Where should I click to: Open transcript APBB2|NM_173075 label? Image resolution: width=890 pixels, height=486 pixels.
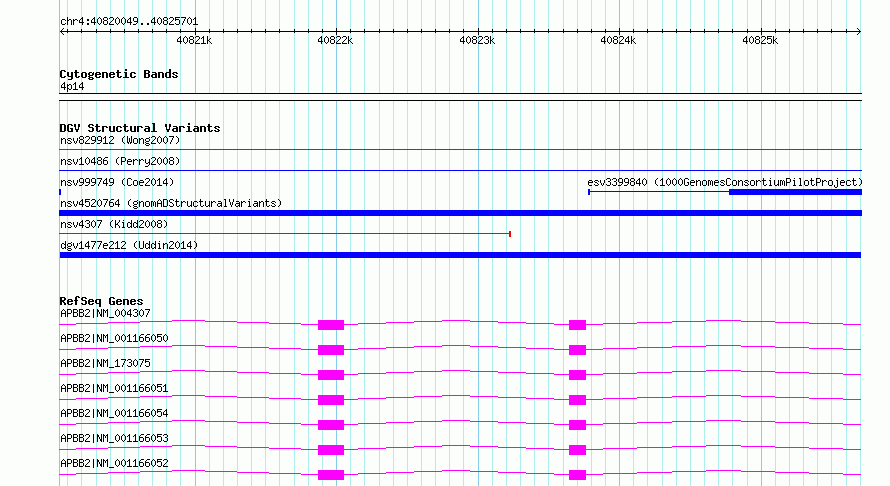pos(105,363)
